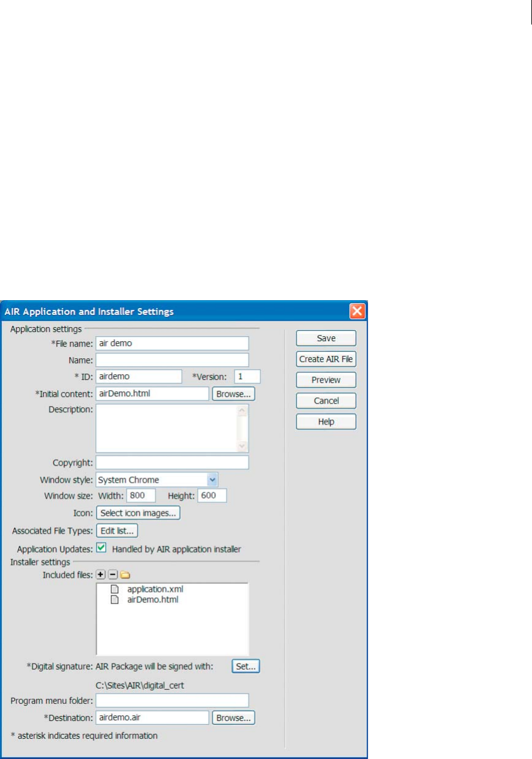Click the C:\Sites\AIR\digital_cert path text
Screen dimensions: 532x759
click(140, 685)
